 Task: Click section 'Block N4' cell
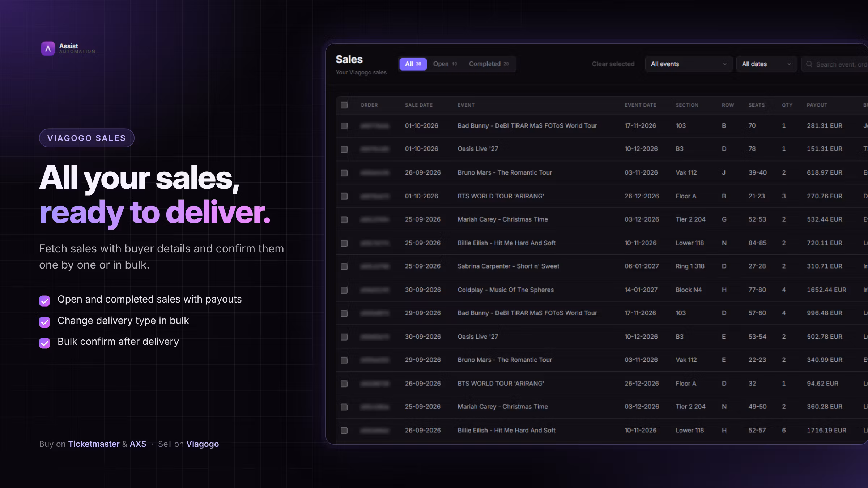click(x=689, y=290)
